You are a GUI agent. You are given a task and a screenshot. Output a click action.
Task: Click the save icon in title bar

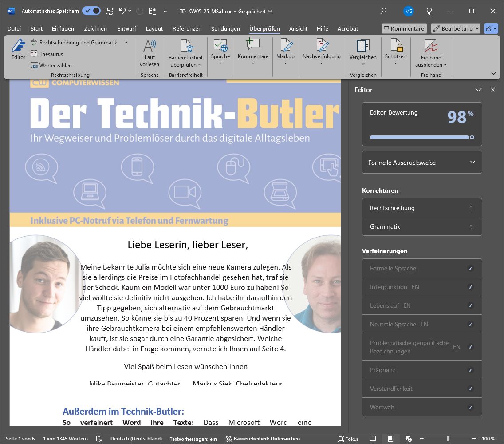coord(110,11)
